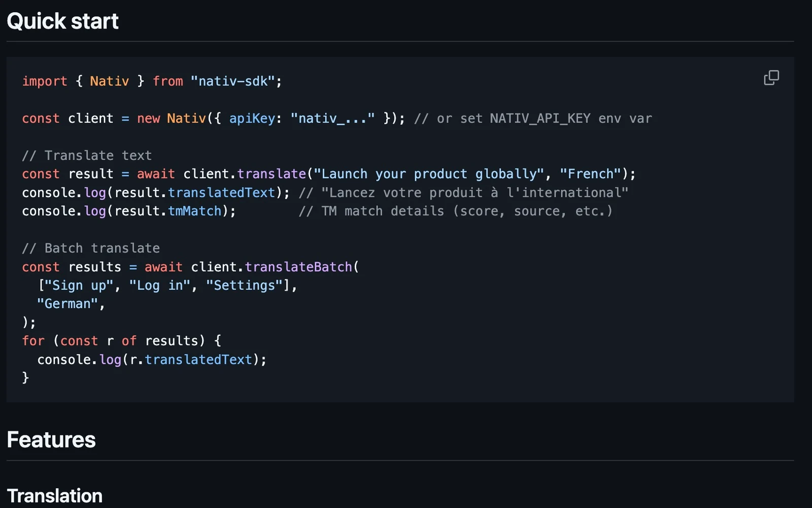Viewport: 812px width, 508px height.
Task: Click the "// Translate text" comment
Action: pyautogui.click(x=87, y=155)
